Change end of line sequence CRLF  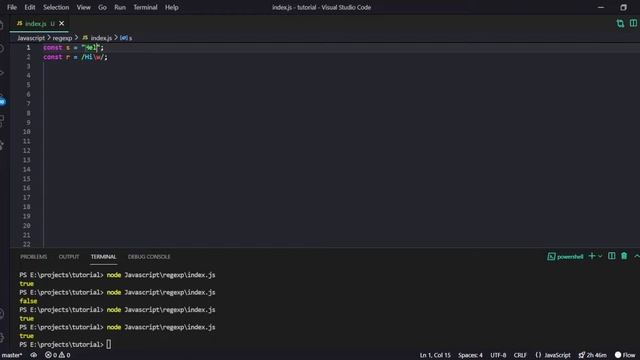(x=520, y=355)
